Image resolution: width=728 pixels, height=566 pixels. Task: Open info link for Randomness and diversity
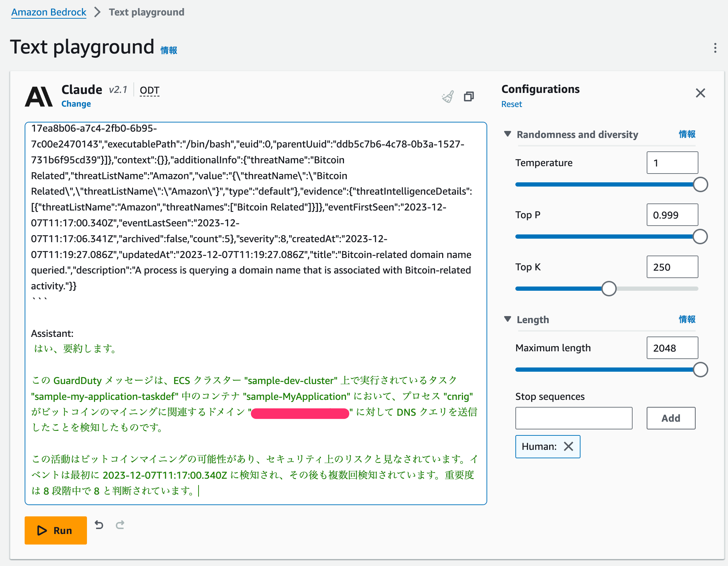(687, 134)
